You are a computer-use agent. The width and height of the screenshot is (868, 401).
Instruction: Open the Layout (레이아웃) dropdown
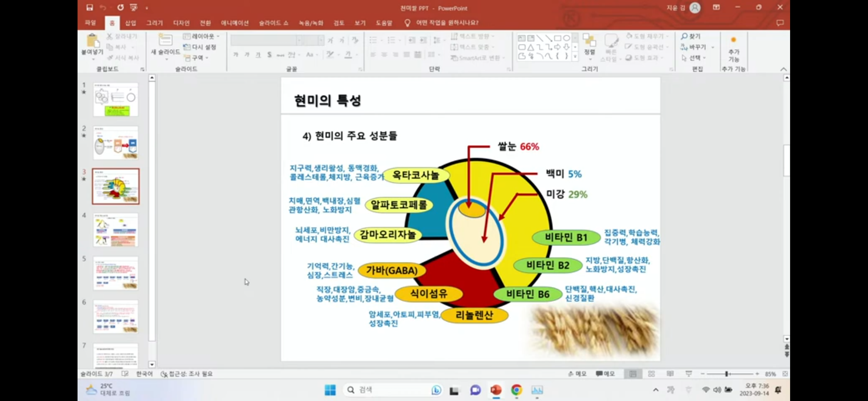[x=201, y=36]
